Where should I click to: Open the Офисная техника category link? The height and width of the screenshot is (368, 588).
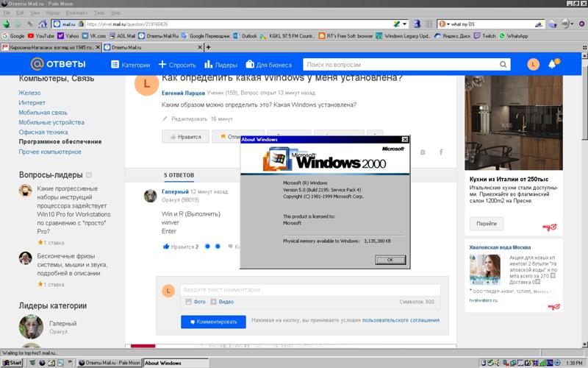(43, 132)
